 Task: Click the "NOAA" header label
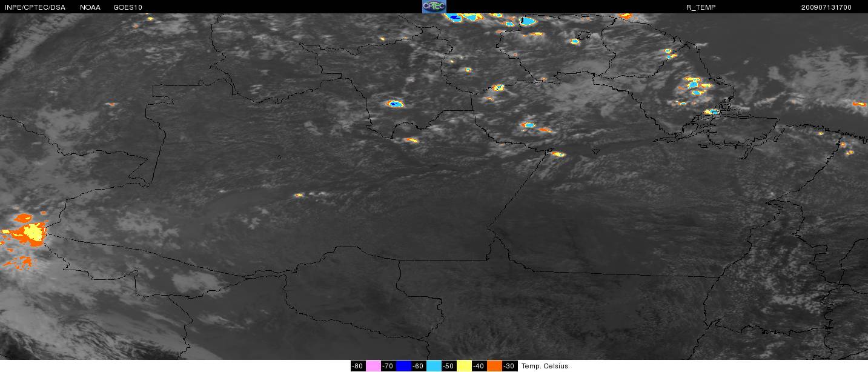90,7
